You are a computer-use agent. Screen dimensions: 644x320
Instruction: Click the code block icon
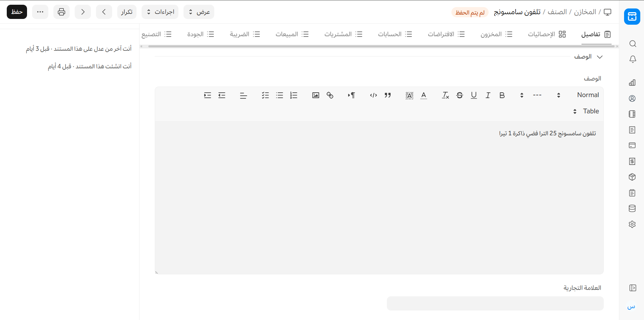(373, 95)
